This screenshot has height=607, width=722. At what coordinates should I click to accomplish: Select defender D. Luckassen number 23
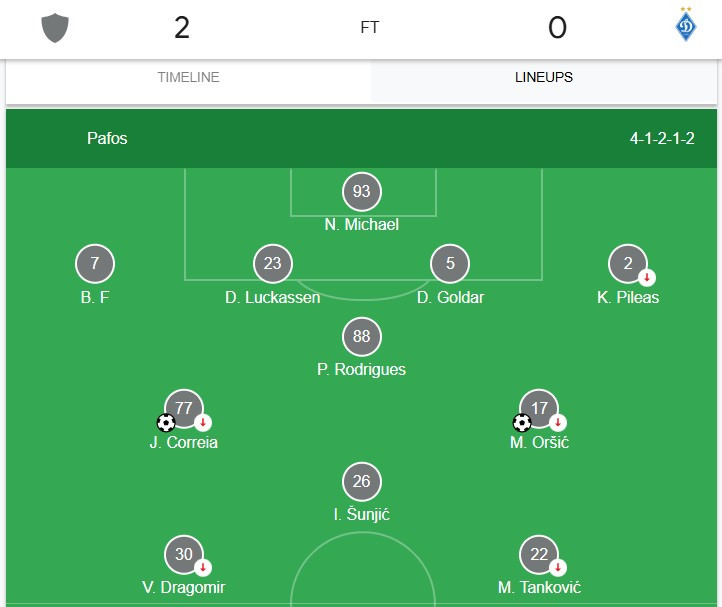pos(273,264)
